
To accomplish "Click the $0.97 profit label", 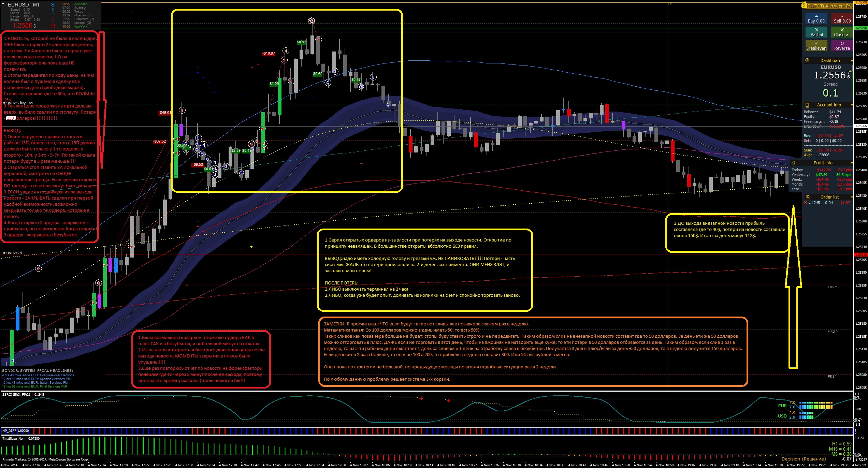I will point(301,42).
